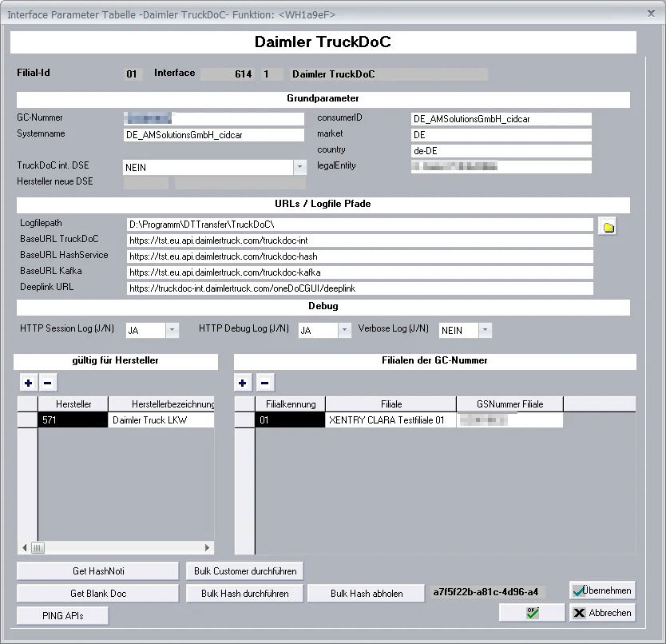Screen dimensions: 666x644
Task: Close the Interface Parameter Tabelle window
Action: pos(651,14)
